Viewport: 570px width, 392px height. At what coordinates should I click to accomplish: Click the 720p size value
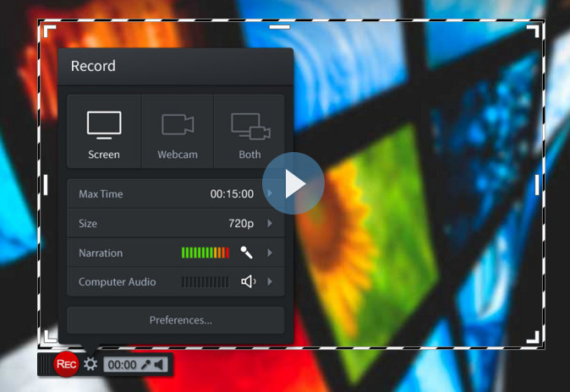point(241,223)
